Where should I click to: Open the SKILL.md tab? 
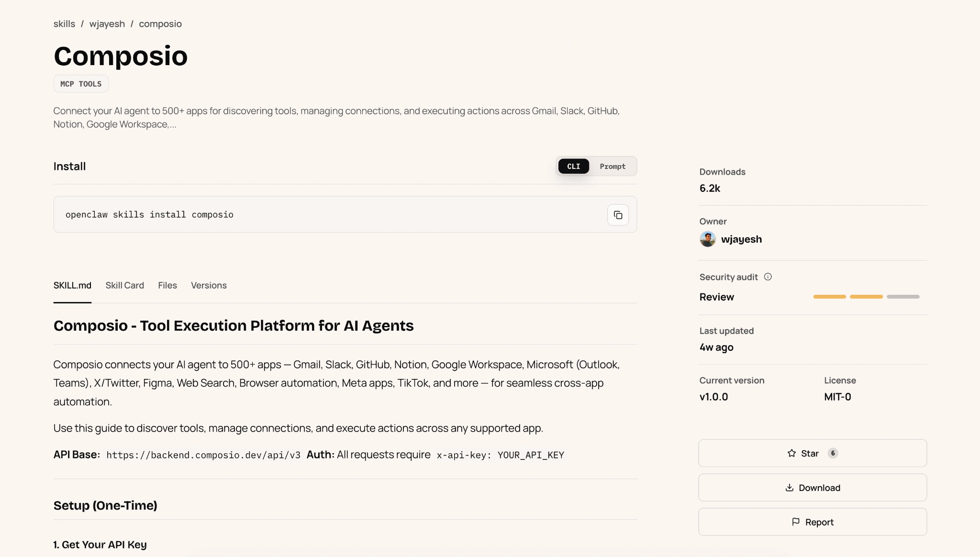72,285
